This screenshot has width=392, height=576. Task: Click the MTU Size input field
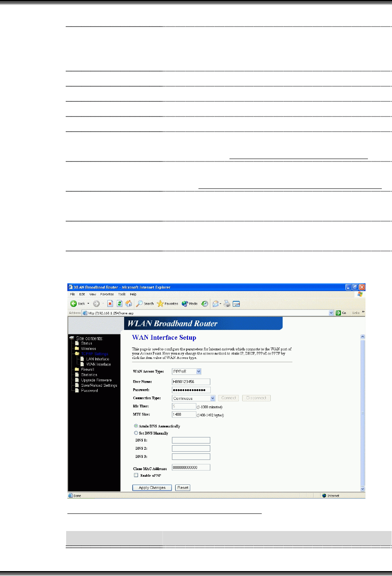[184, 415]
